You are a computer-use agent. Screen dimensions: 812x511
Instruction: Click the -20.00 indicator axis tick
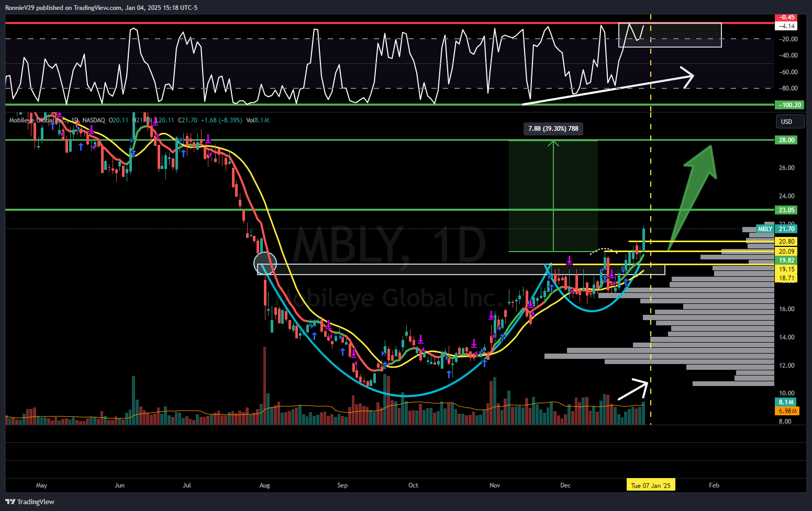pos(787,39)
